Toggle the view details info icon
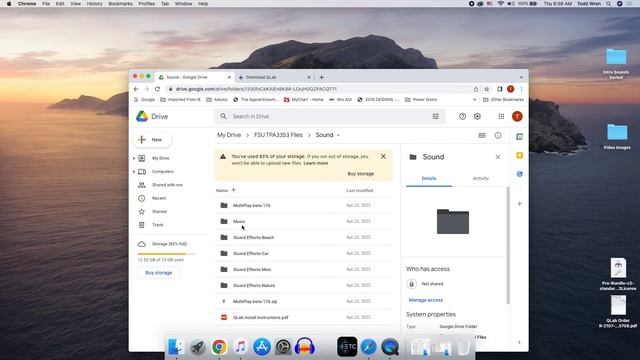Viewport: 640px width, 360px height. point(498,136)
